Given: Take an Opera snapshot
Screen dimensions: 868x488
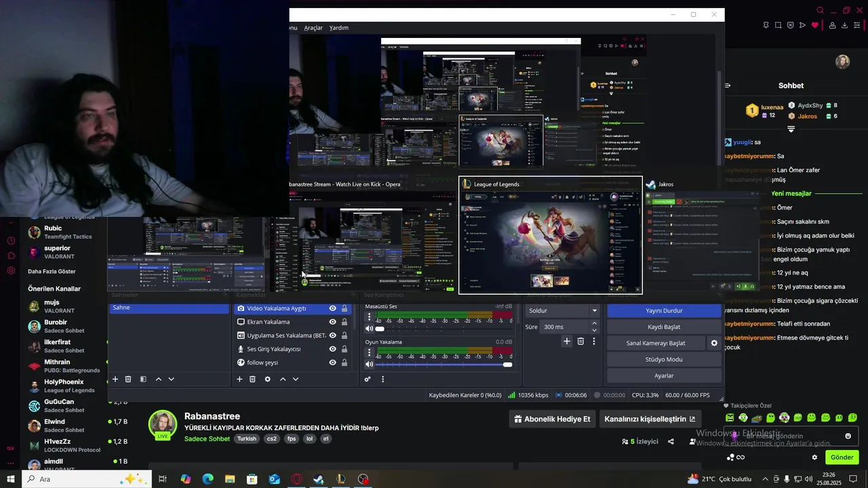Looking at the screenshot, I should pos(778,25).
